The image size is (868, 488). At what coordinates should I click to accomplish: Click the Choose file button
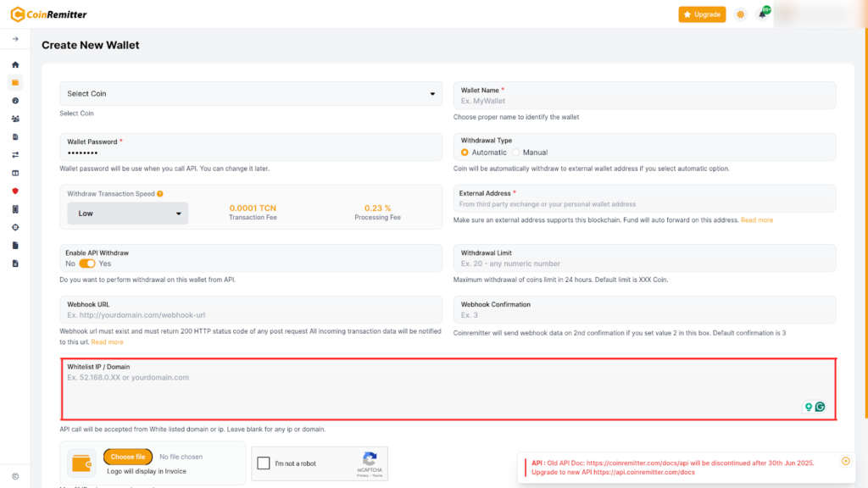click(x=128, y=457)
